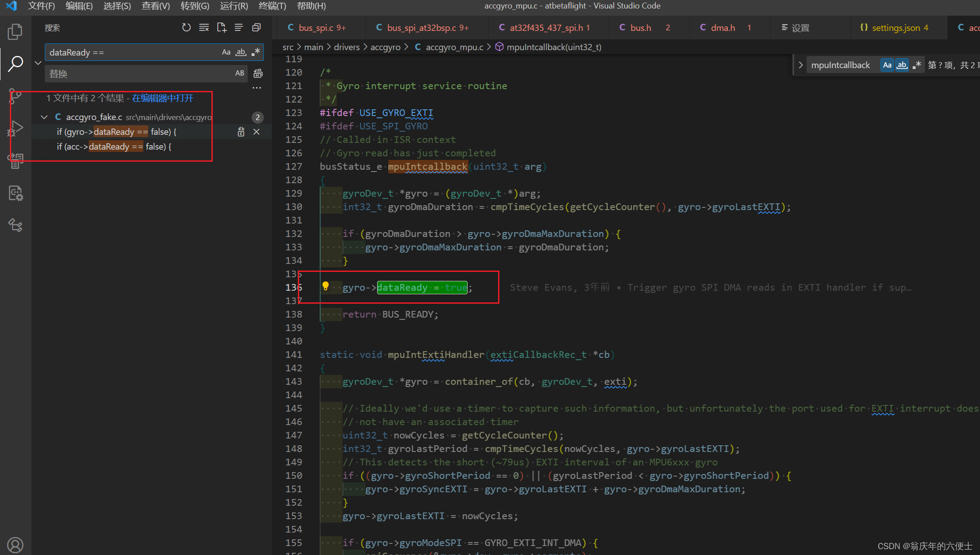Click the 在编辑器中打开 link
The width and height of the screenshot is (980, 555).
tap(163, 98)
